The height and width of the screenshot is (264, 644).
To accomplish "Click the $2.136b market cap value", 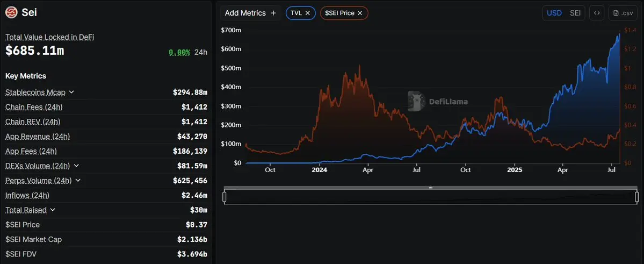I will point(192,239).
